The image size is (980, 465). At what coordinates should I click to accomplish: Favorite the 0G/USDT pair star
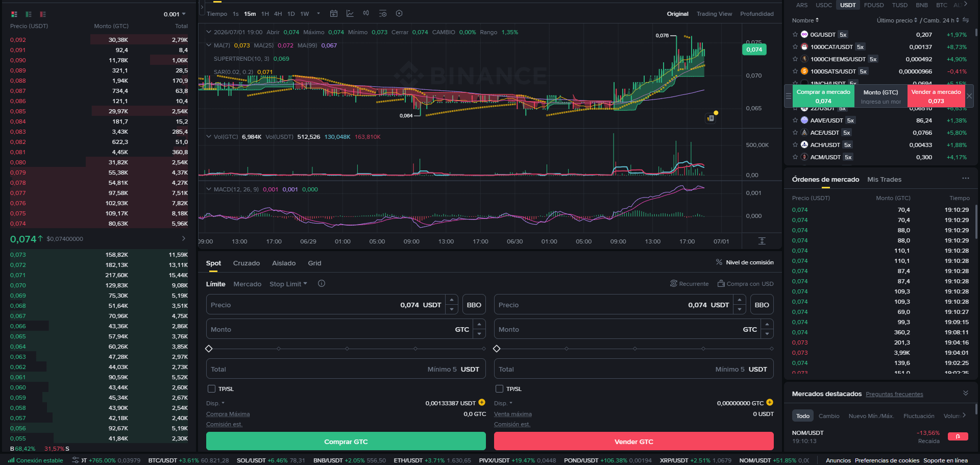click(x=795, y=35)
